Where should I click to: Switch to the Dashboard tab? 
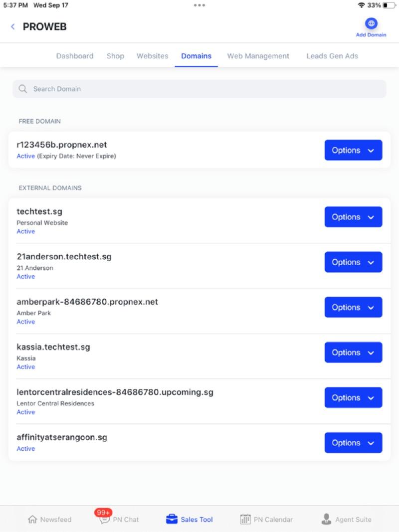tap(75, 56)
